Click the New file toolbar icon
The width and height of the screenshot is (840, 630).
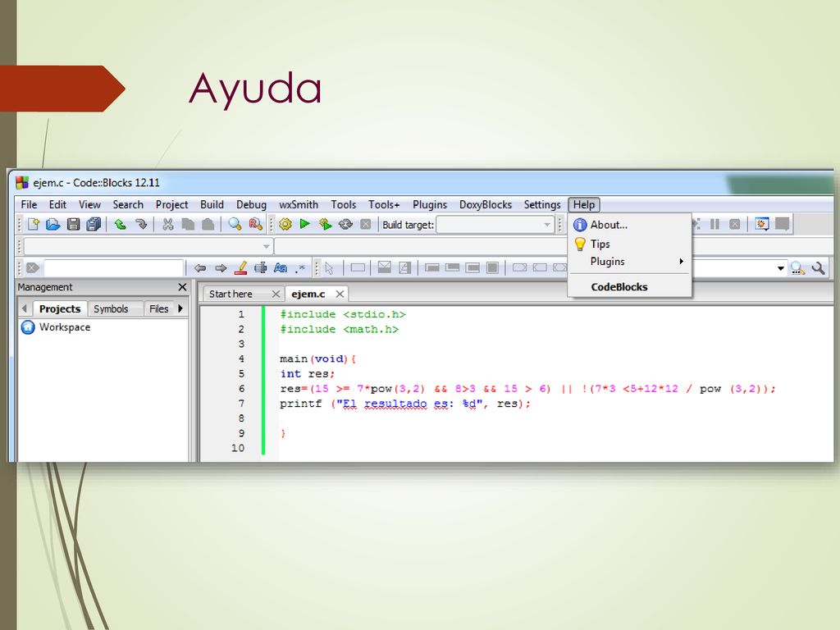point(34,225)
